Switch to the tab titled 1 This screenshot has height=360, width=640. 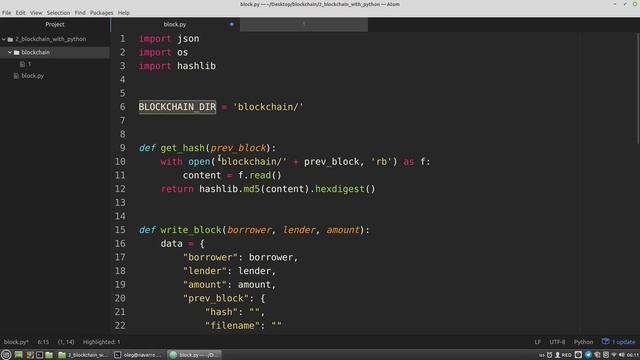(x=304, y=24)
